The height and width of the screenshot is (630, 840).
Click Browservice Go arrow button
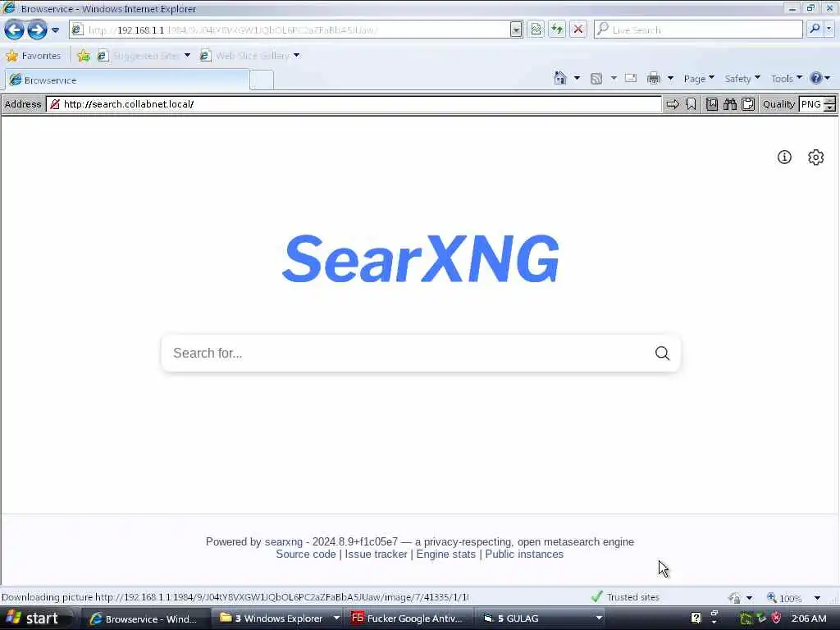(x=673, y=104)
